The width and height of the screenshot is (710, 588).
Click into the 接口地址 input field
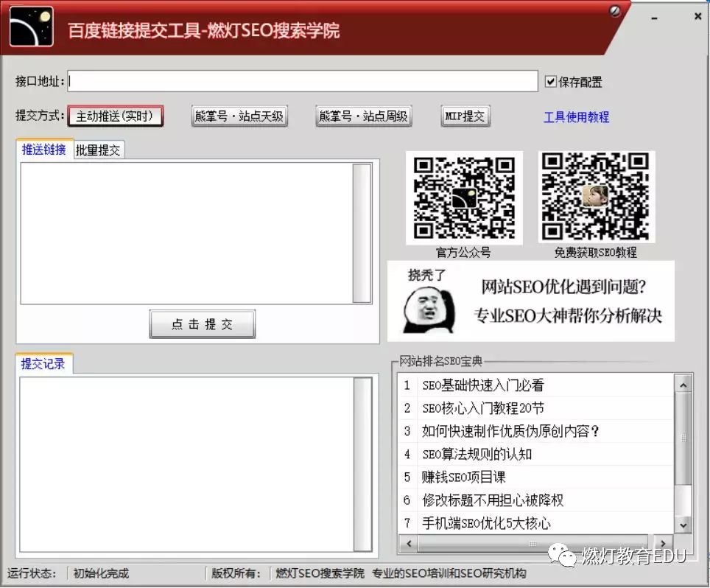click(x=303, y=81)
